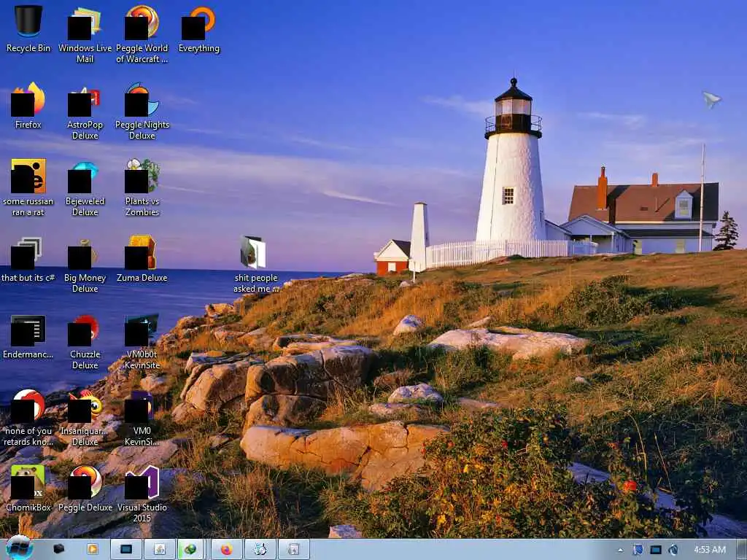Select Bejeweled Deluxe shortcut
The width and height of the screenshot is (747, 560).
click(85, 177)
